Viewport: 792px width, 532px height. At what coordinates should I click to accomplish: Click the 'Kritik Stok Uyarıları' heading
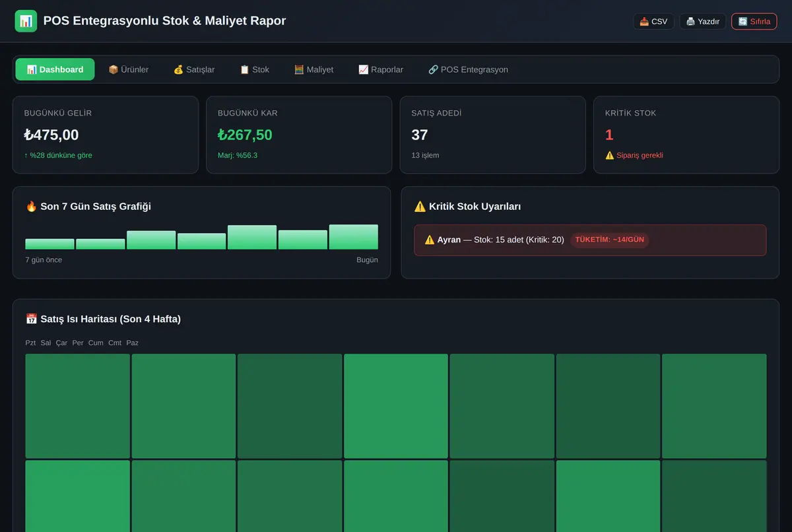[x=467, y=207]
